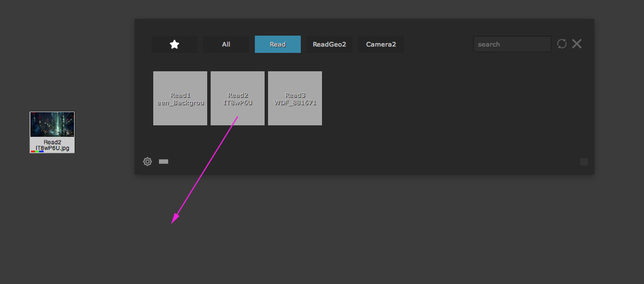The image size is (644, 284).
Task: Select the Read tab
Action: click(278, 44)
